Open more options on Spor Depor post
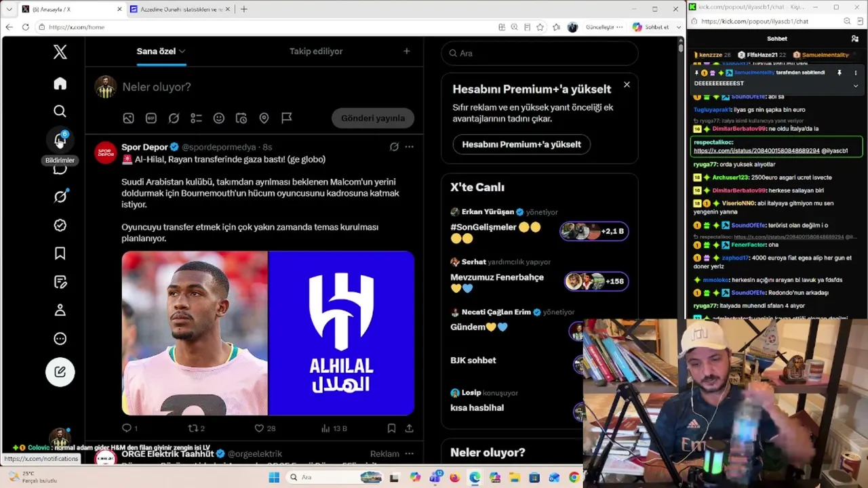 (x=409, y=146)
